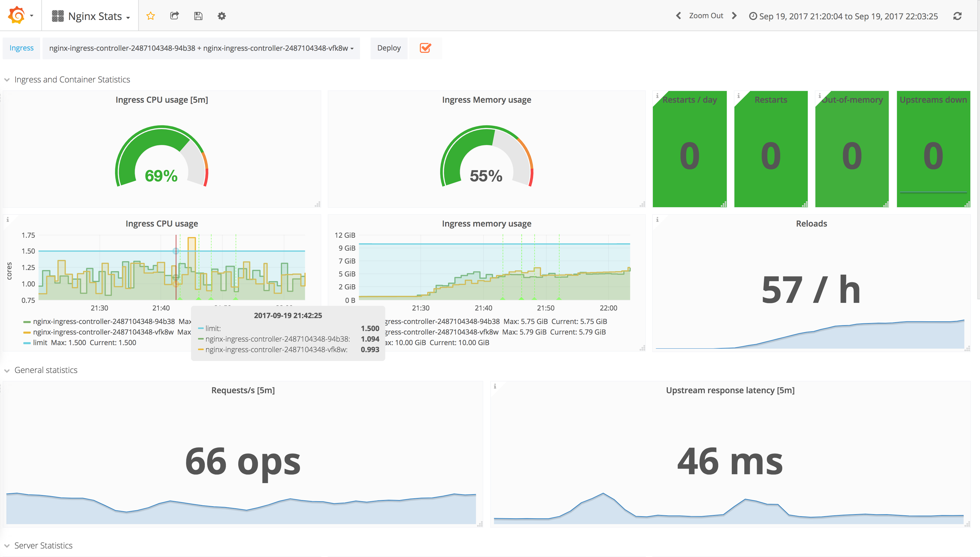Open Ingress CPU usage [5m] panel title menu
This screenshot has height=557, width=980.
[162, 100]
